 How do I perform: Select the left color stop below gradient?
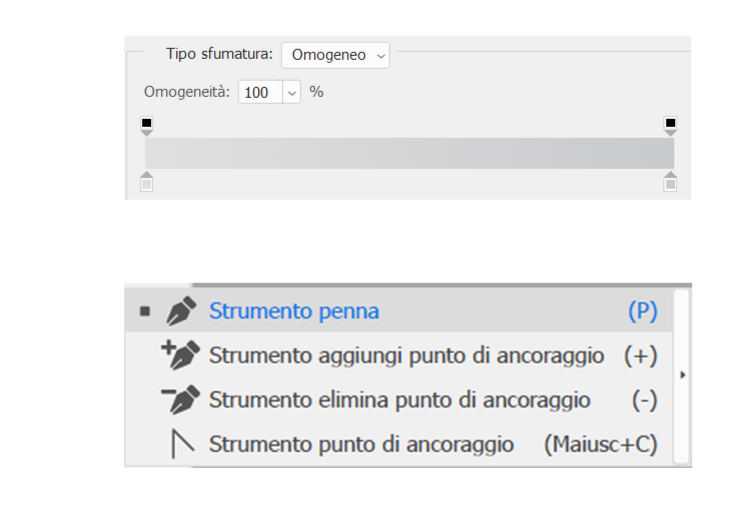coord(147,182)
